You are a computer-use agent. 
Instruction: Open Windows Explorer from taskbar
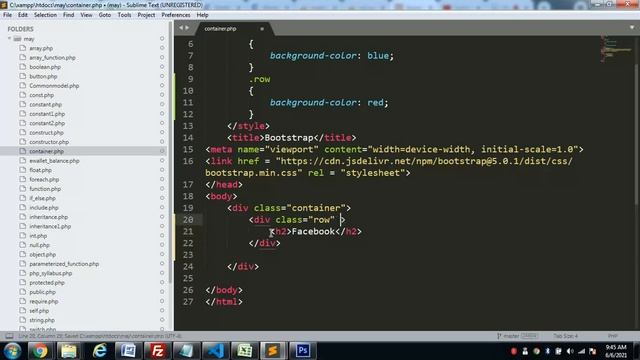69,351
